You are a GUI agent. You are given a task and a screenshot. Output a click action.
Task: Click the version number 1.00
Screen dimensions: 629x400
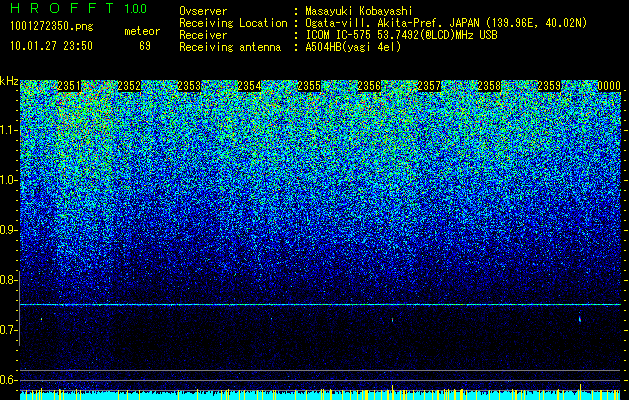pos(135,9)
